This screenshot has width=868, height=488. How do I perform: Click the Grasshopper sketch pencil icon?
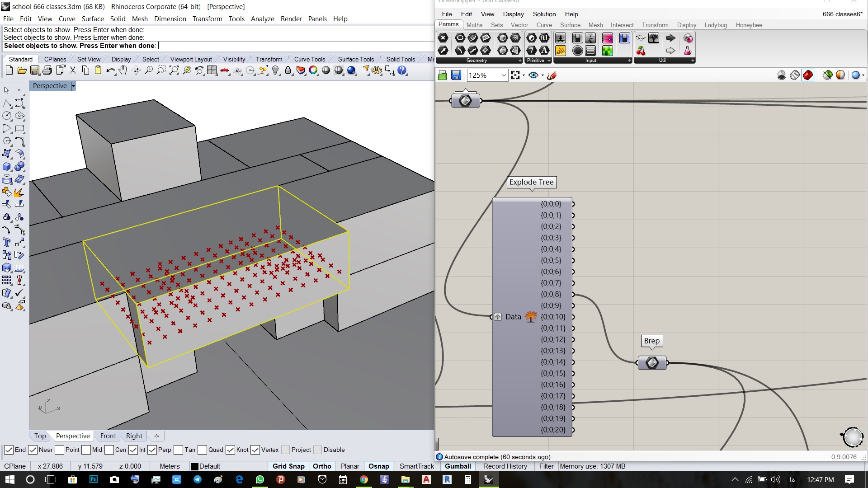click(552, 75)
